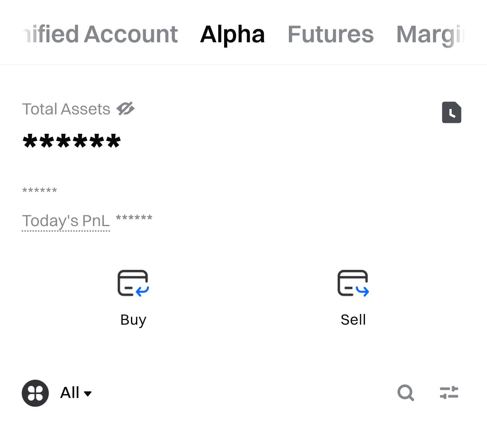Click the small arrow next to All

click(x=88, y=394)
